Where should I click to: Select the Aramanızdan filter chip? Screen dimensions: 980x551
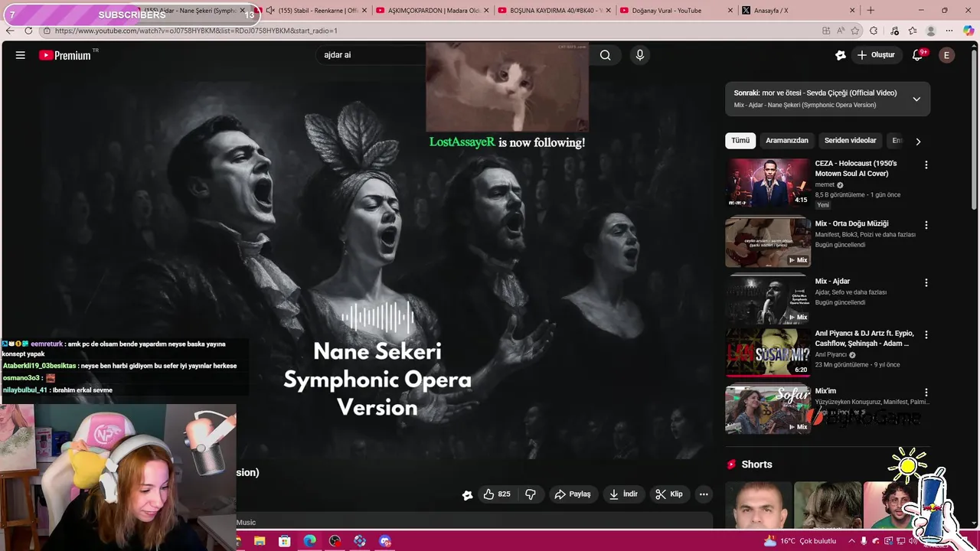(x=787, y=141)
